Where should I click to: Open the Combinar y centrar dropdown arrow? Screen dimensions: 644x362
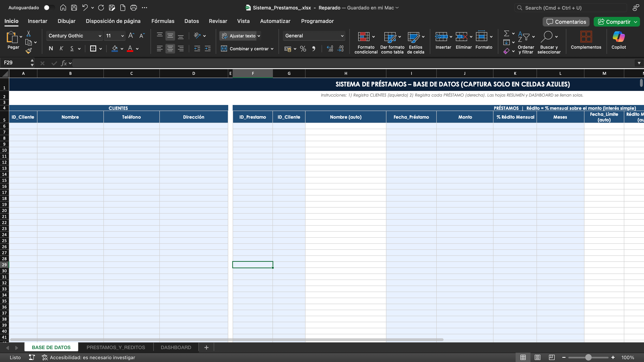coord(272,49)
